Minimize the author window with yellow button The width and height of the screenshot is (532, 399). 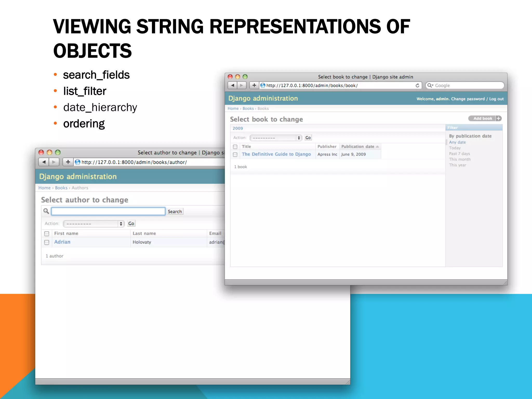[49, 152]
